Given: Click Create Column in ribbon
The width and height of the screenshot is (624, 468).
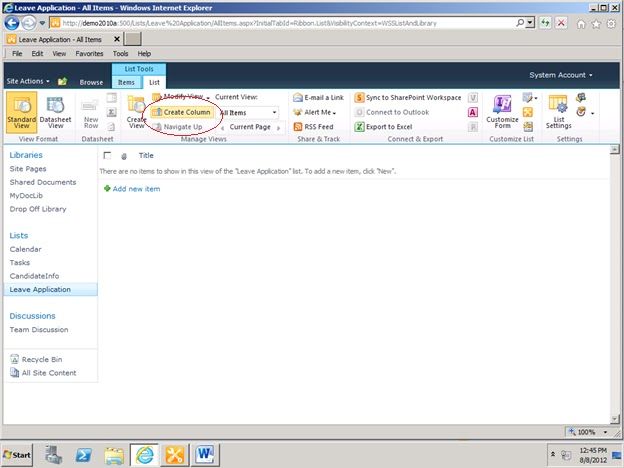Looking at the screenshot, I should click(x=182, y=112).
